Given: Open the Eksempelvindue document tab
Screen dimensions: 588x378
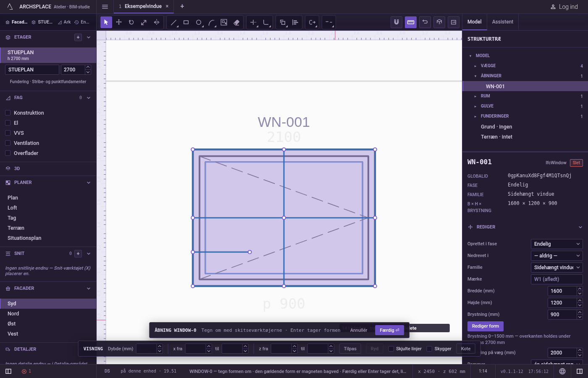Looking at the screenshot, I should click(x=143, y=6).
